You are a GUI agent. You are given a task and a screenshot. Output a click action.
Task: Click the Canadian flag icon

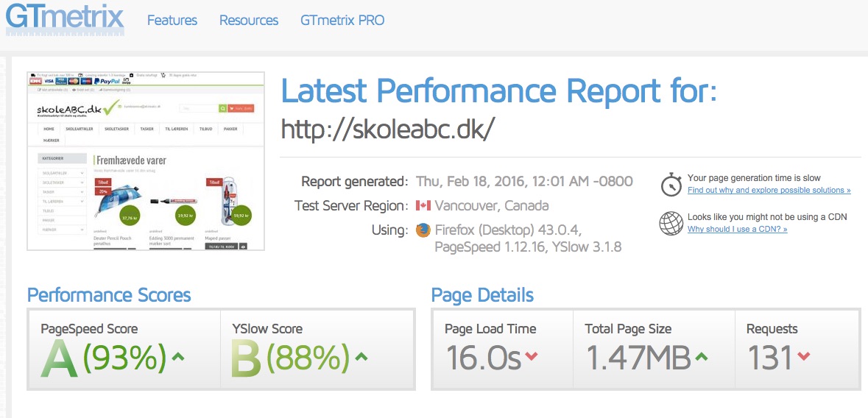(423, 206)
